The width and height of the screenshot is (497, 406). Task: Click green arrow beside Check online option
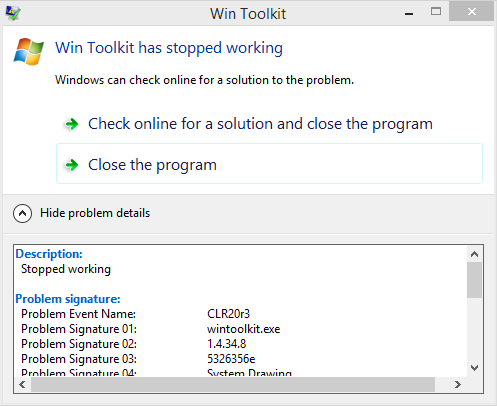tap(71, 124)
